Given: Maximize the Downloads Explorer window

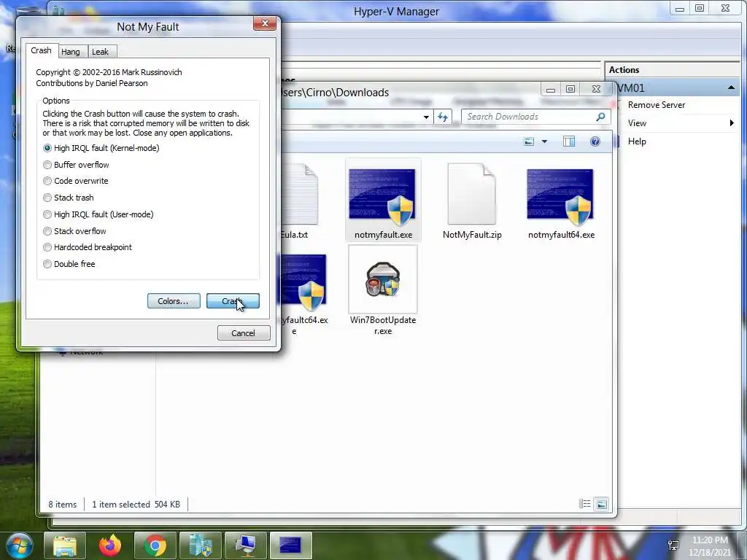Looking at the screenshot, I should pyautogui.click(x=570, y=89).
